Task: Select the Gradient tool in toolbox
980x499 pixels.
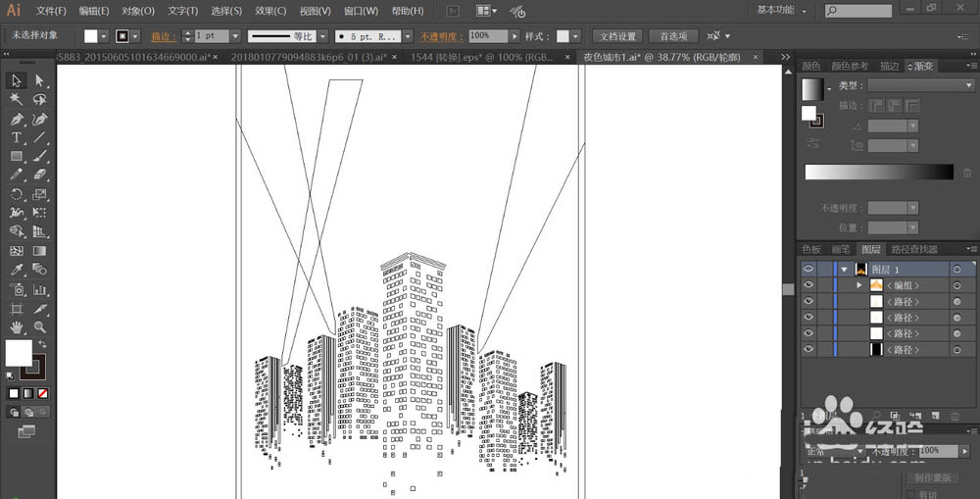Action: [40, 251]
